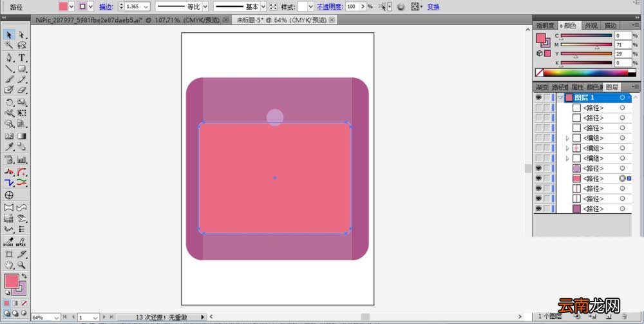Click the M magenta value field
Screen dimensions: 644x324
[x=623, y=44]
